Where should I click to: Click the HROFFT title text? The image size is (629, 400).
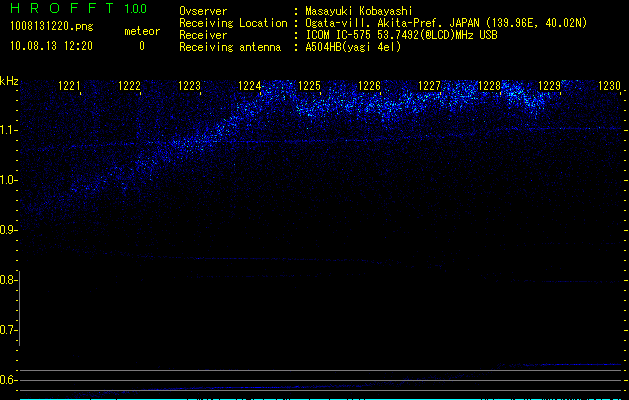click(x=63, y=8)
